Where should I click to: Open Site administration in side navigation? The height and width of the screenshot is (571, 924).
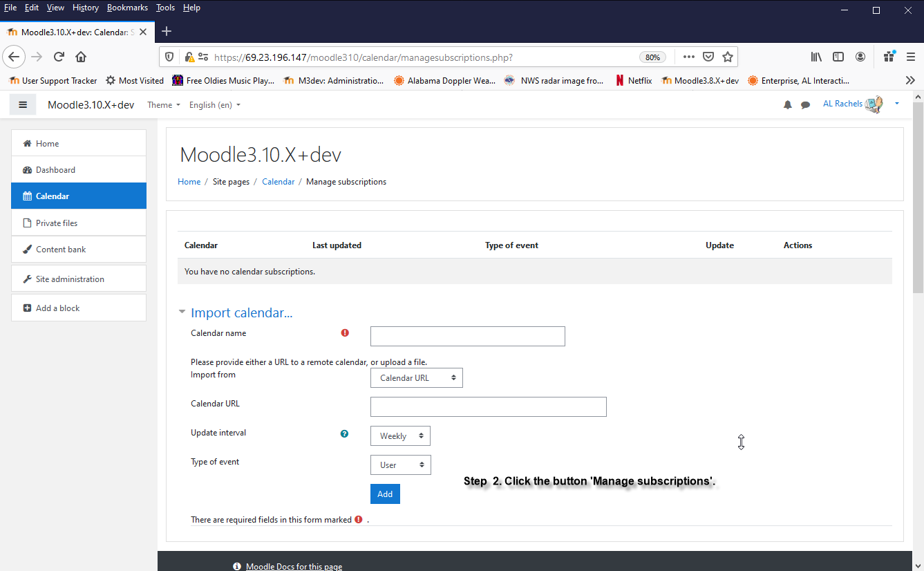click(79, 279)
